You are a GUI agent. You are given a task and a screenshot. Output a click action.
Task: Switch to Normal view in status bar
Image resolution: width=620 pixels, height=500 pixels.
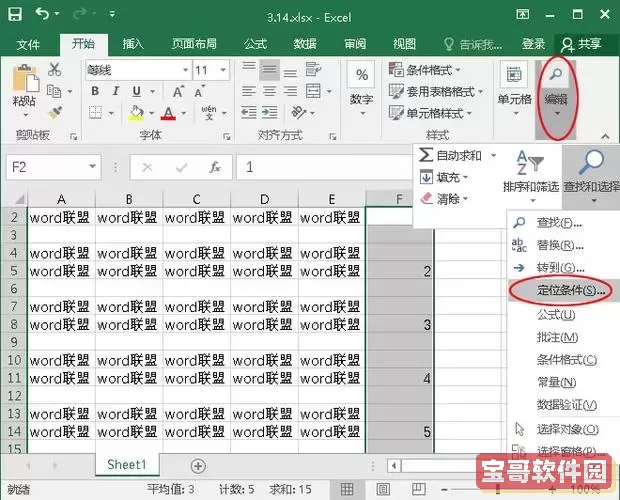347,489
